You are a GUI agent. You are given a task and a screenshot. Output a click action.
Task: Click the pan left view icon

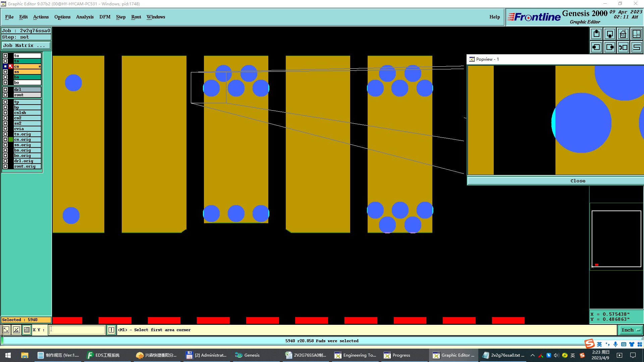coord(596,47)
